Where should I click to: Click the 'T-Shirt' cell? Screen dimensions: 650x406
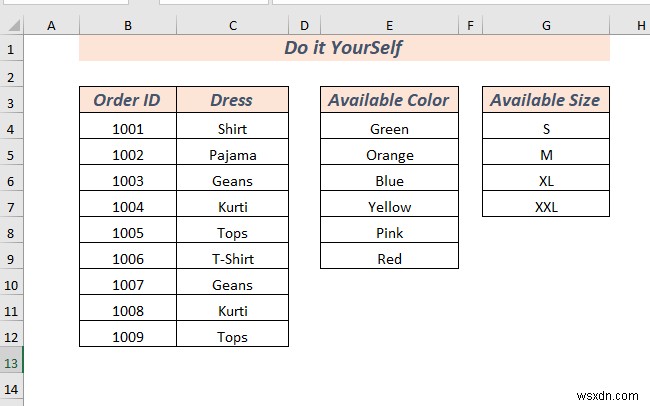(x=232, y=259)
